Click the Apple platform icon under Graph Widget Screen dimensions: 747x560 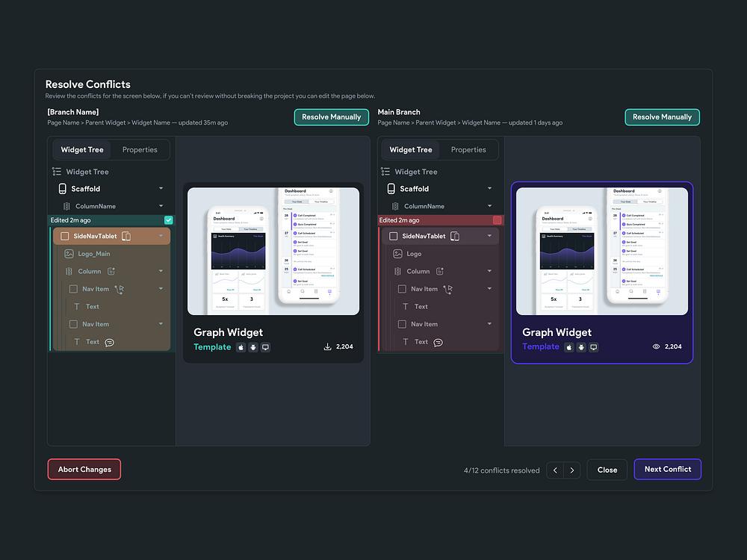[240, 347]
